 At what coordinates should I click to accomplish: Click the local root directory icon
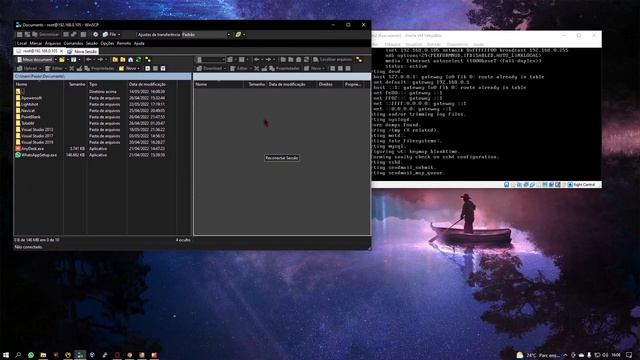click(123, 60)
